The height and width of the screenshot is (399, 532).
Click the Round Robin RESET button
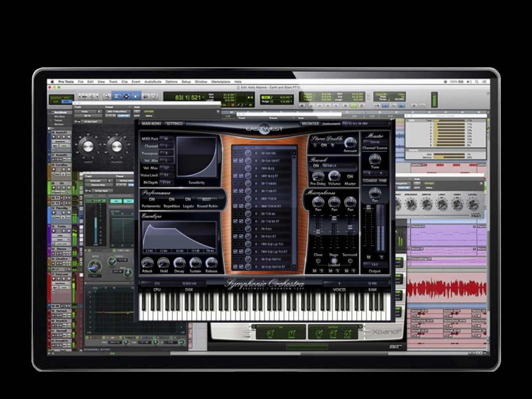click(x=206, y=199)
